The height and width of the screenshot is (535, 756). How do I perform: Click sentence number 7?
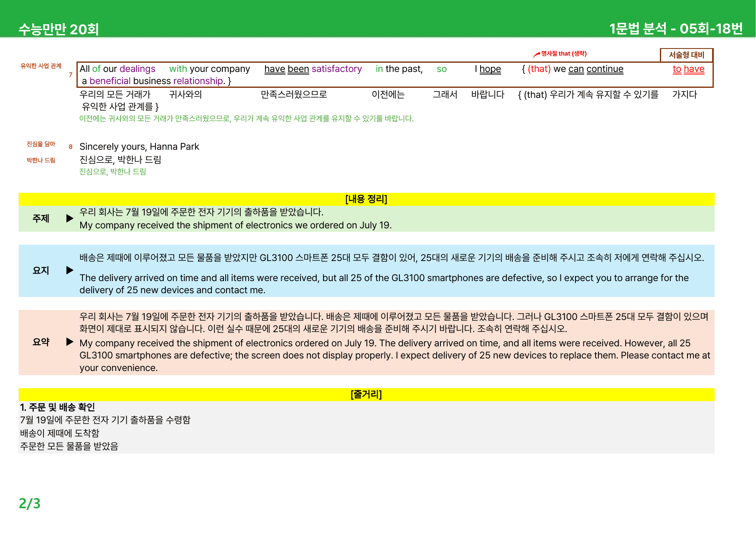coord(71,74)
